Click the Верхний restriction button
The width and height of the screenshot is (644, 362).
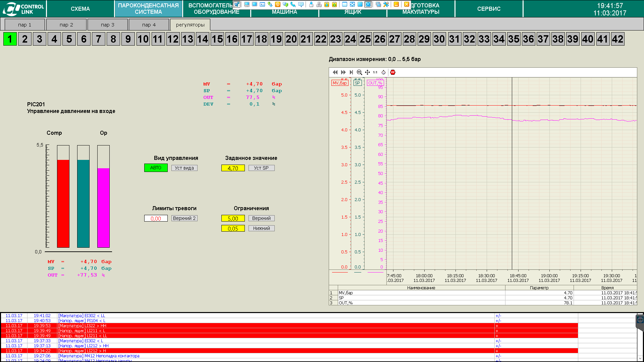click(261, 218)
